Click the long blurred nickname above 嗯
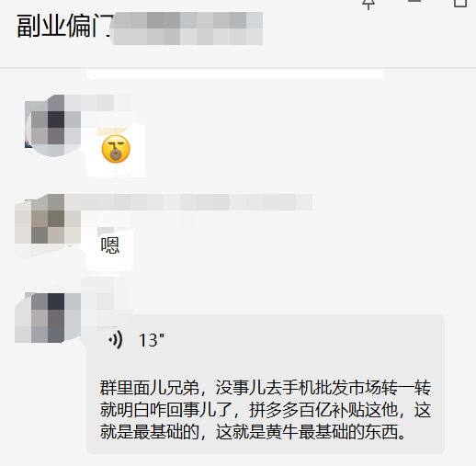Screen dimensions: 476x466 (188, 202)
